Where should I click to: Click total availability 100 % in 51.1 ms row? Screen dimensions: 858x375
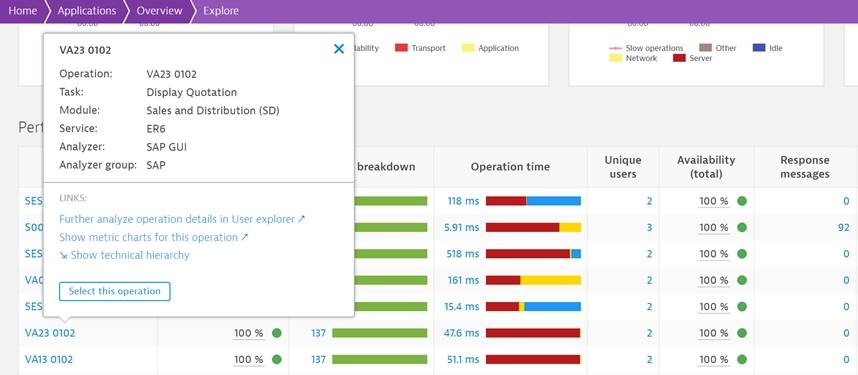(x=714, y=359)
